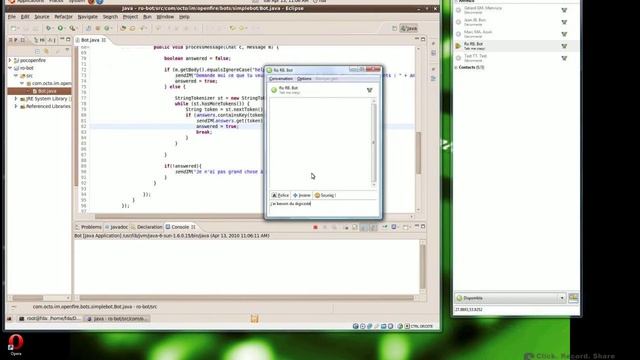Select the Test TT. Test contact
The image size is (640, 360).
[x=515, y=58]
